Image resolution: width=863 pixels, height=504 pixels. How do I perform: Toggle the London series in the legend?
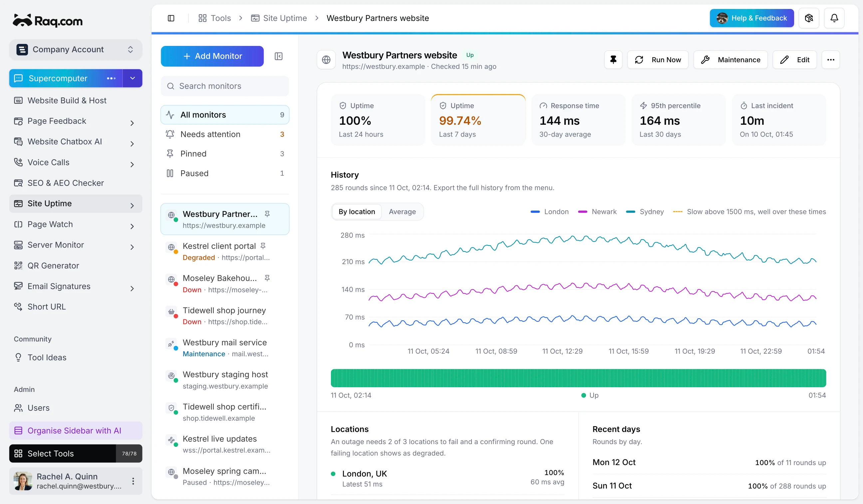[x=549, y=212]
